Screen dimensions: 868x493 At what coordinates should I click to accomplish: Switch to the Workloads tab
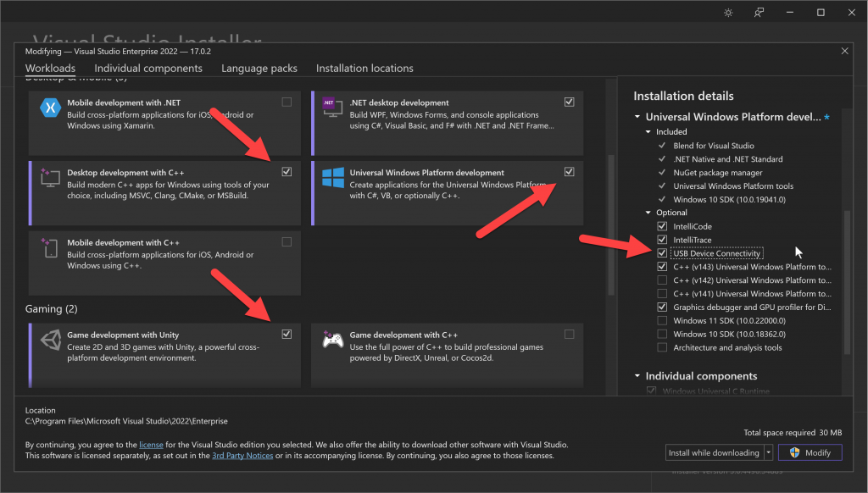[50, 68]
